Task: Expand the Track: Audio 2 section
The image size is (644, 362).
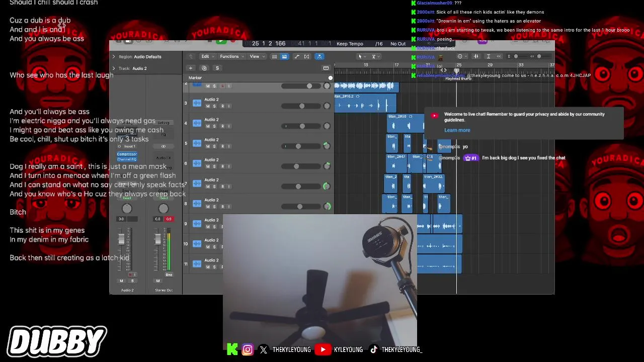Action: [x=114, y=68]
